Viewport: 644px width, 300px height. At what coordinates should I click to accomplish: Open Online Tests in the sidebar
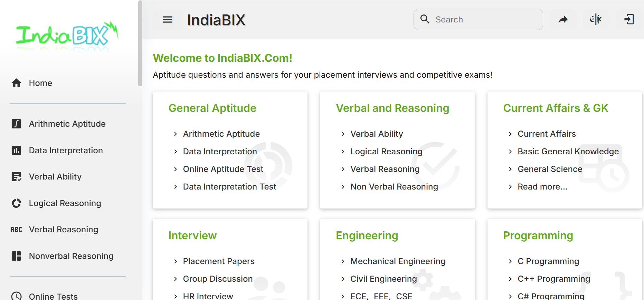tap(53, 296)
